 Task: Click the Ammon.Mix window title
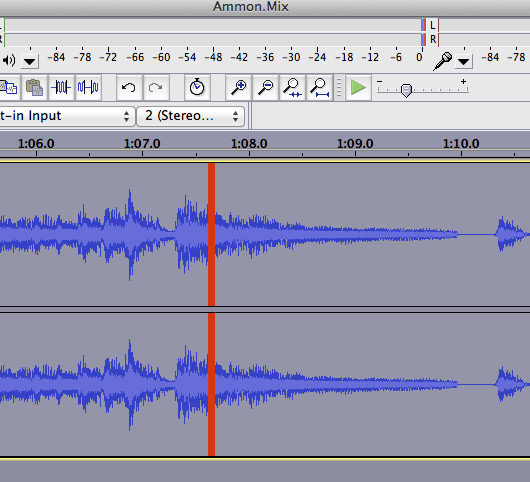[251, 7]
